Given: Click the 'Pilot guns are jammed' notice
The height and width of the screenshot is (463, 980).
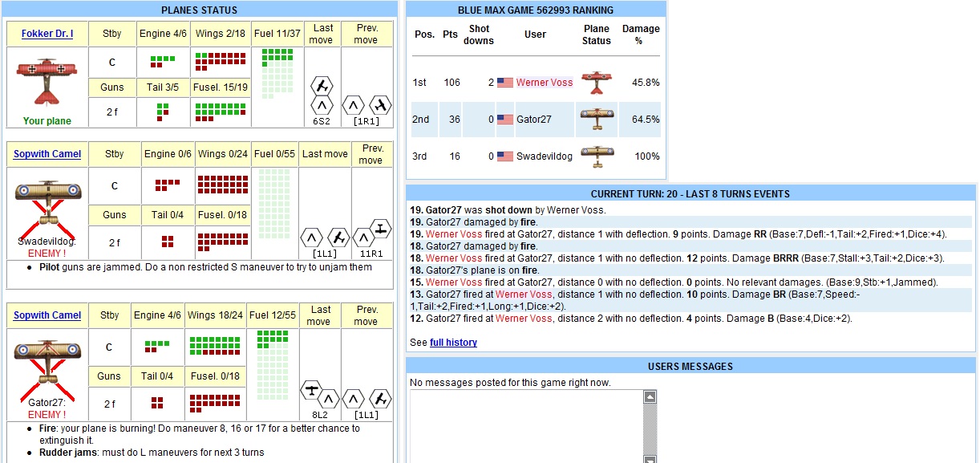Looking at the screenshot, I should [x=205, y=267].
